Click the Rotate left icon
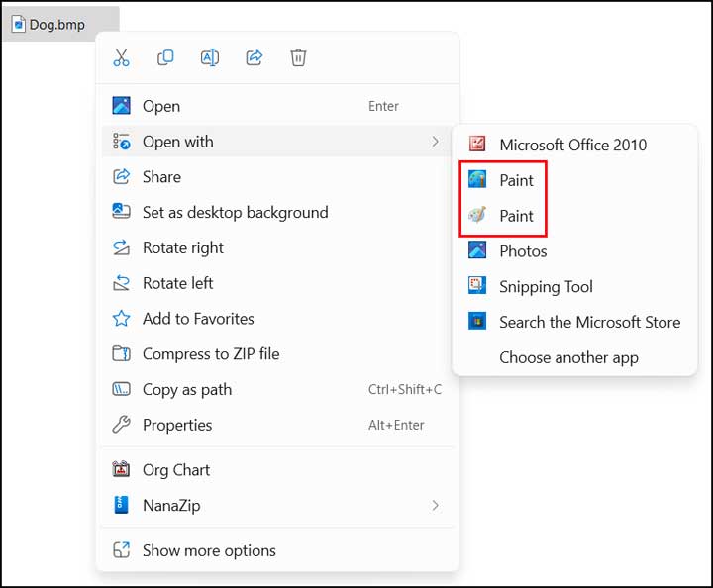The width and height of the screenshot is (713, 588). (x=121, y=283)
